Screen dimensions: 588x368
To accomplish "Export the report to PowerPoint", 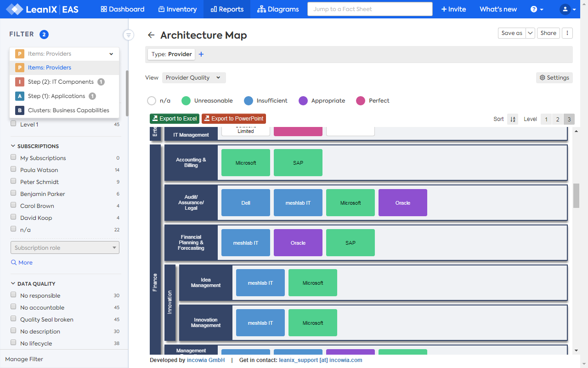I will pyautogui.click(x=234, y=119).
